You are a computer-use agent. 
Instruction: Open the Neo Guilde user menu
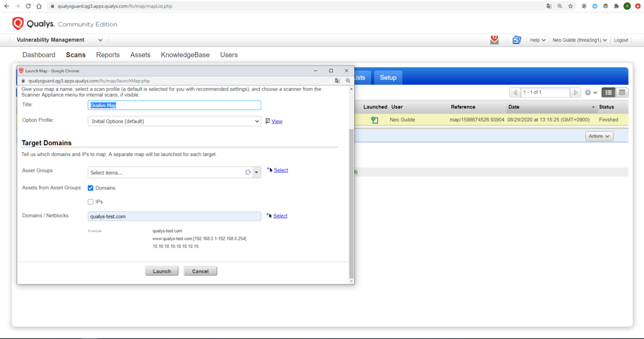point(580,40)
